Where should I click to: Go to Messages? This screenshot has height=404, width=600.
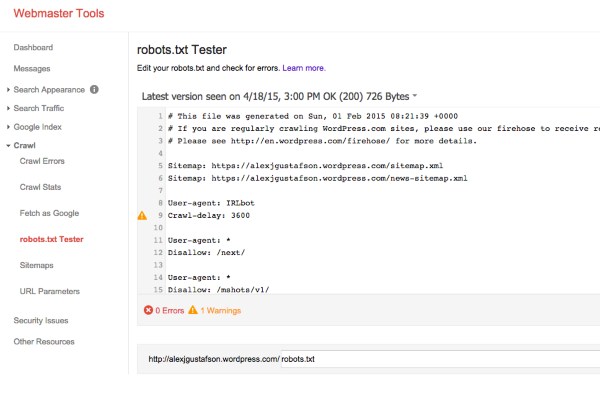coord(32,69)
